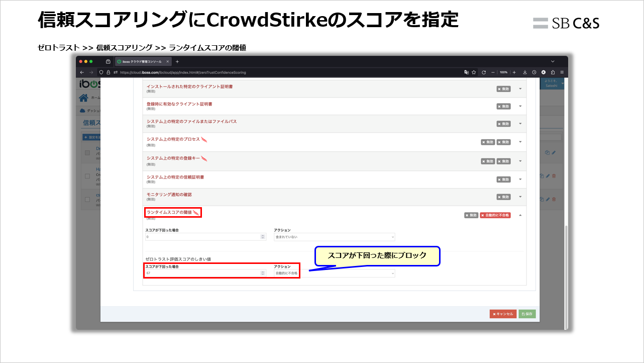Viewport: 644px width, 363px height.
Task: Tick the checkbox on the third policy row
Action: 87,199
